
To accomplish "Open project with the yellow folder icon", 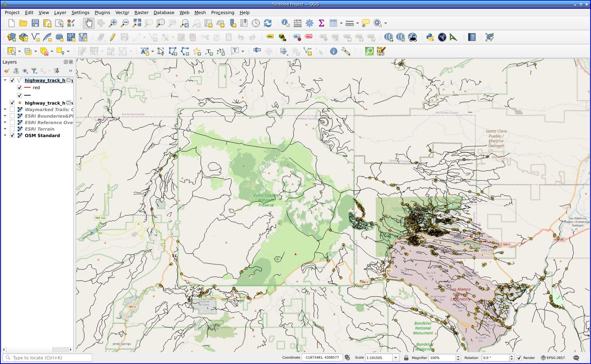I will click(x=23, y=23).
